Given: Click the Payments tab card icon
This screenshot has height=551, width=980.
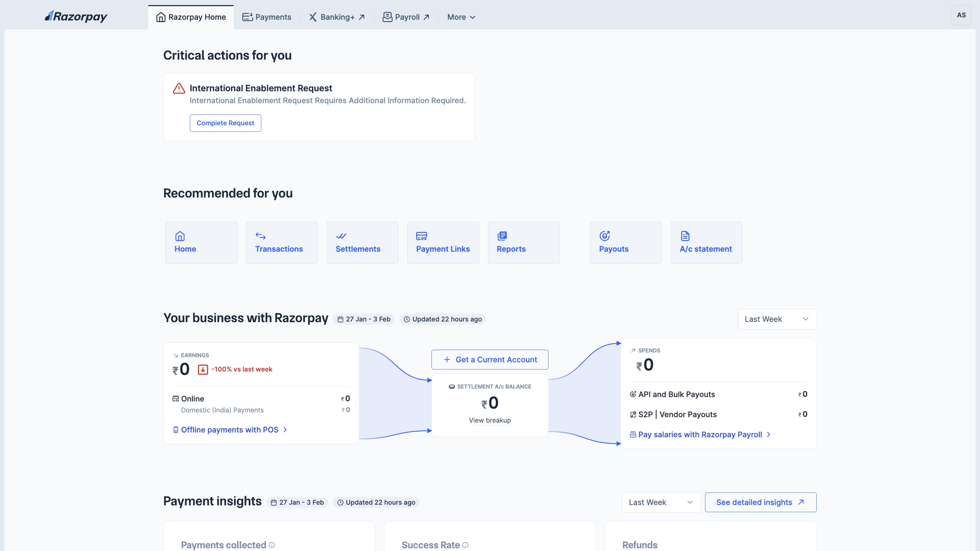Looking at the screenshot, I should coord(248,17).
